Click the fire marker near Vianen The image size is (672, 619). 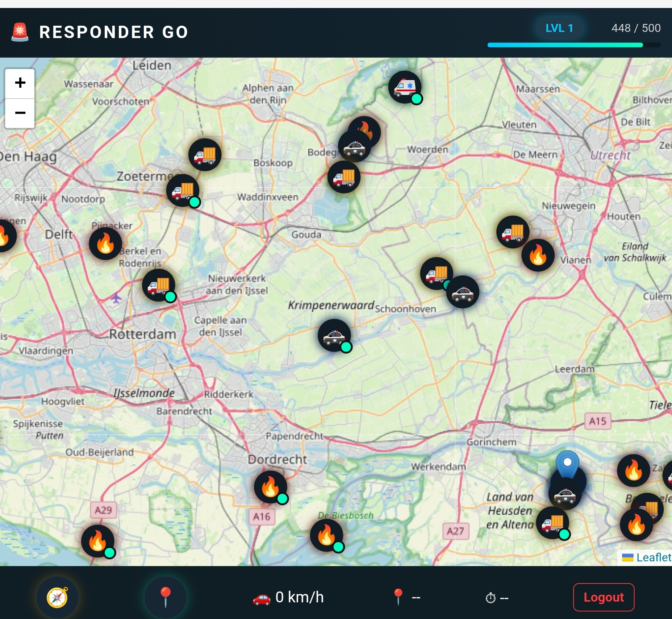click(x=538, y=255)
